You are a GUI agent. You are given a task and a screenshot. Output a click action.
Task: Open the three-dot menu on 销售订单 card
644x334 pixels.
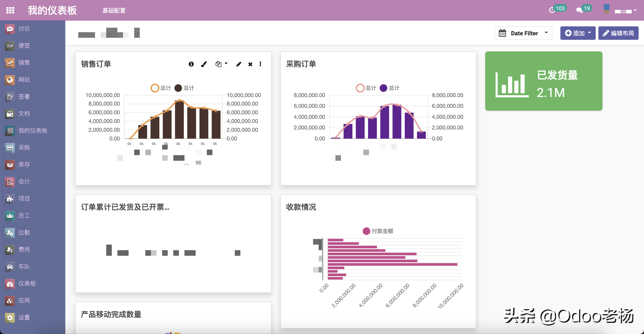260,64
